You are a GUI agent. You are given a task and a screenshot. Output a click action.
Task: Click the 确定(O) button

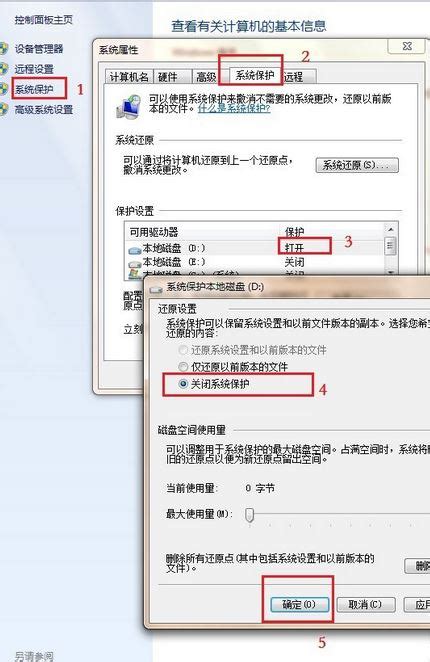pos(299,604)
